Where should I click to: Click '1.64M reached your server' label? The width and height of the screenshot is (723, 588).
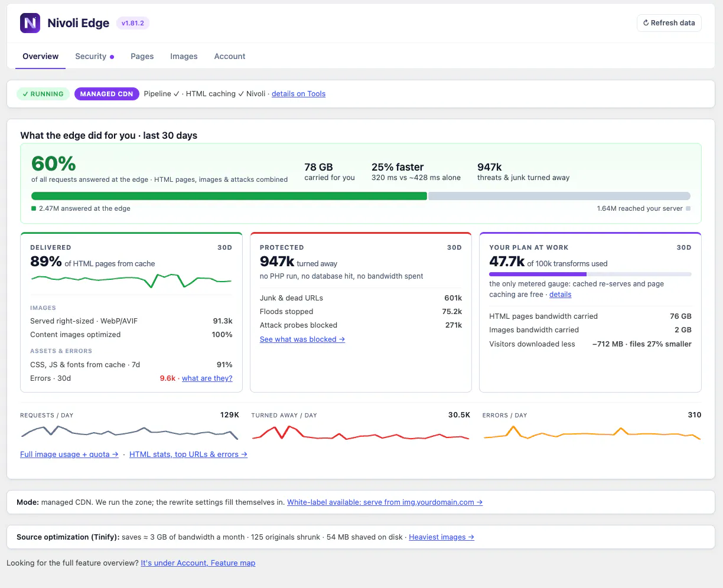click(640, 208)
